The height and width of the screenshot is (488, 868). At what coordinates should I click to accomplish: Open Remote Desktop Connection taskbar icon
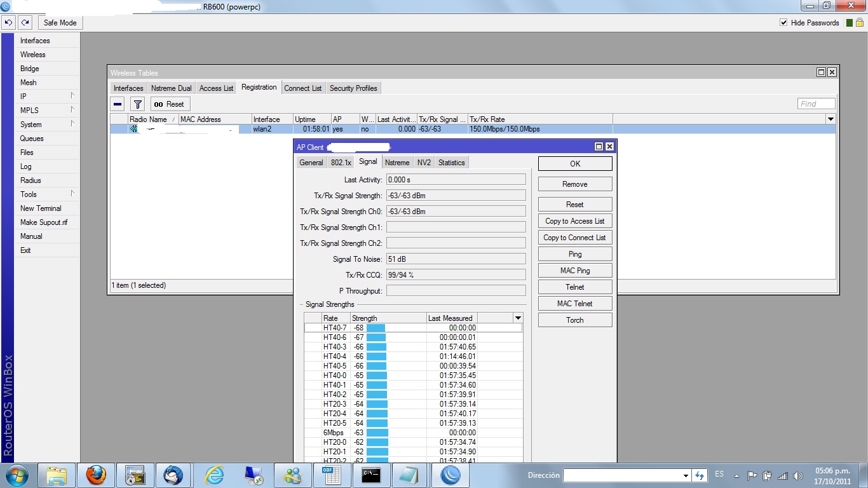click(x=254, y=475)
